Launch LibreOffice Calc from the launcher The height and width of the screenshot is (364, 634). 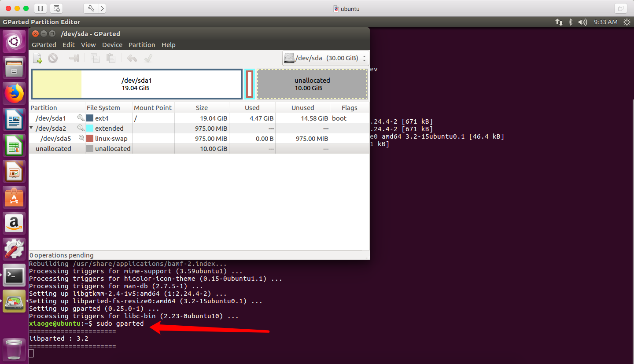click(14, 145)
